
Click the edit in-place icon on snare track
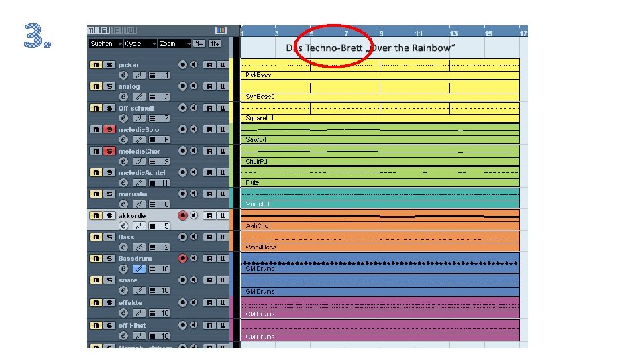[140, 290]
